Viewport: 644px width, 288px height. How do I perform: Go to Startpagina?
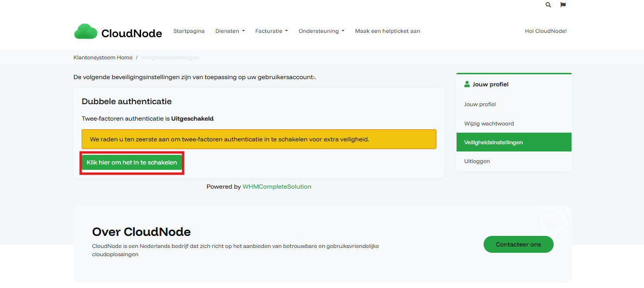(189, 31)
